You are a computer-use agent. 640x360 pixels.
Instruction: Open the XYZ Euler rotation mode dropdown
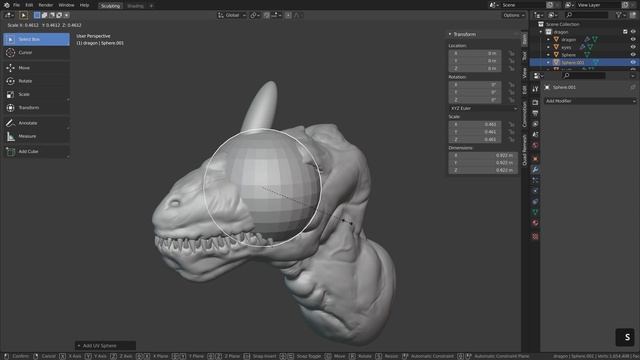click(483, 109)
